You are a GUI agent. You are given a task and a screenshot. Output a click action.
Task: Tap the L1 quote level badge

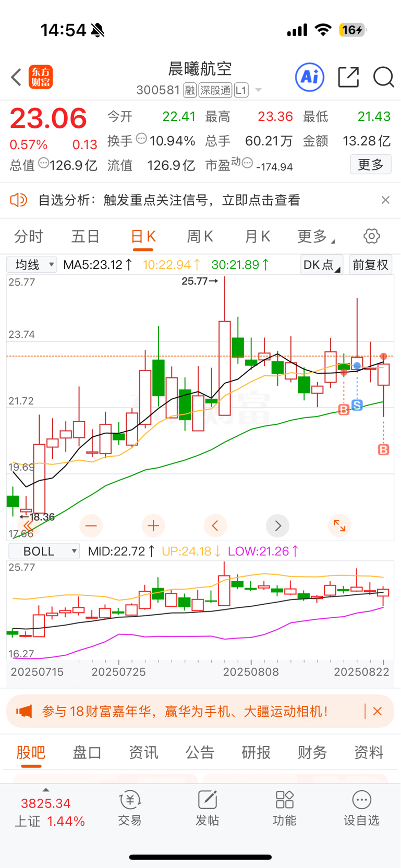pos(241,90)
